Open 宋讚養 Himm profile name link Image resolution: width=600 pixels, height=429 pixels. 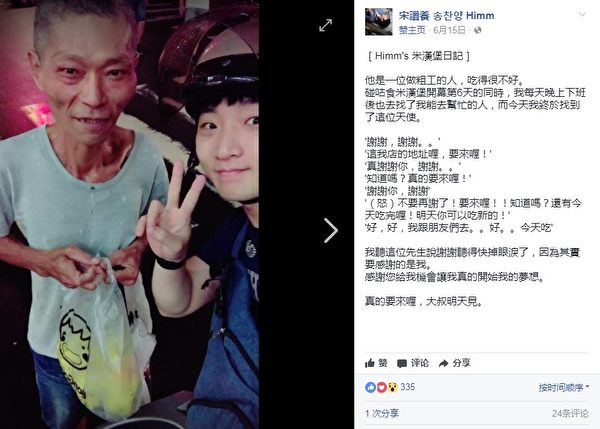[x=447, y=16]
